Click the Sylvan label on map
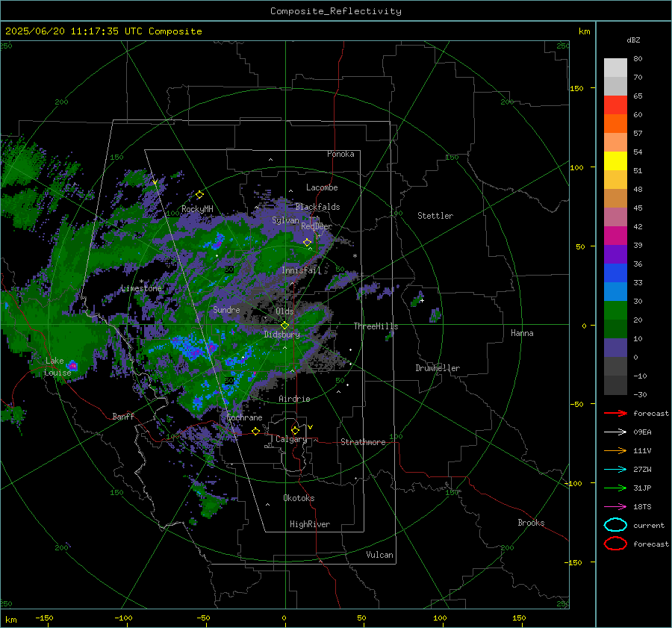 [x=285, y=220]
